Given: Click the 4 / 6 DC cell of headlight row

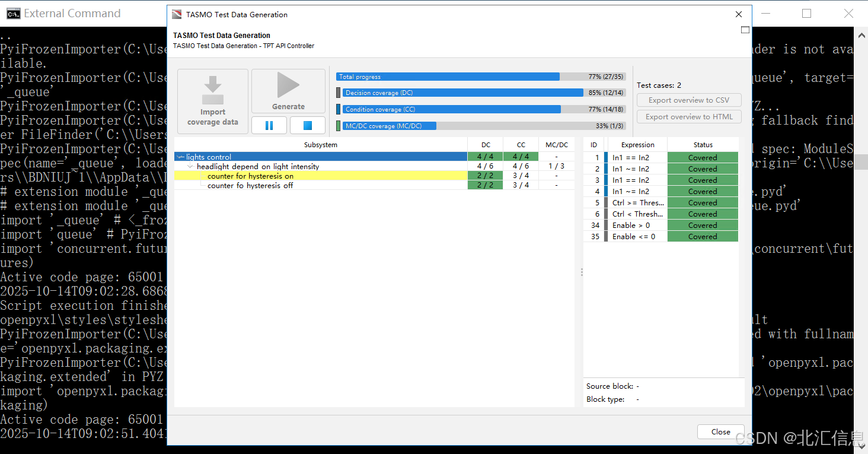Looking at the screenshot, I should (486, 166).
